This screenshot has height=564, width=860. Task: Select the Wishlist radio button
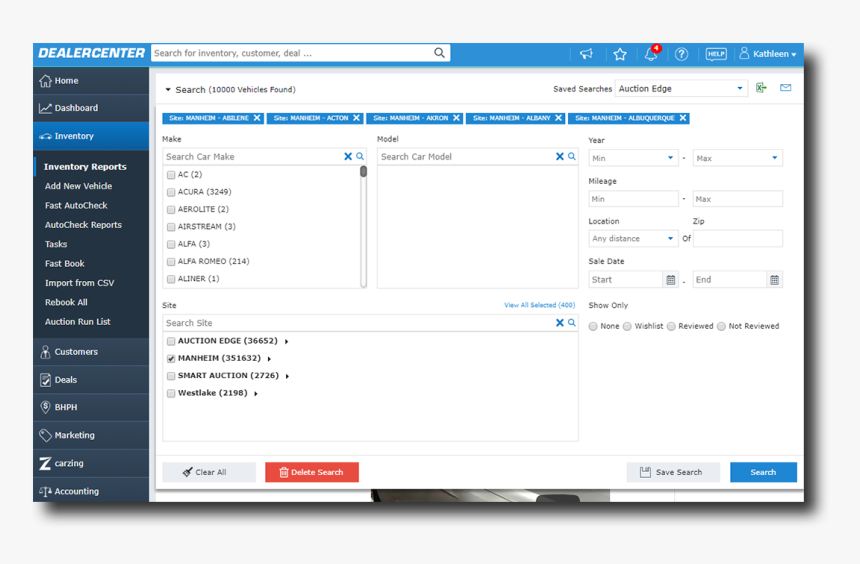[627, 326]
